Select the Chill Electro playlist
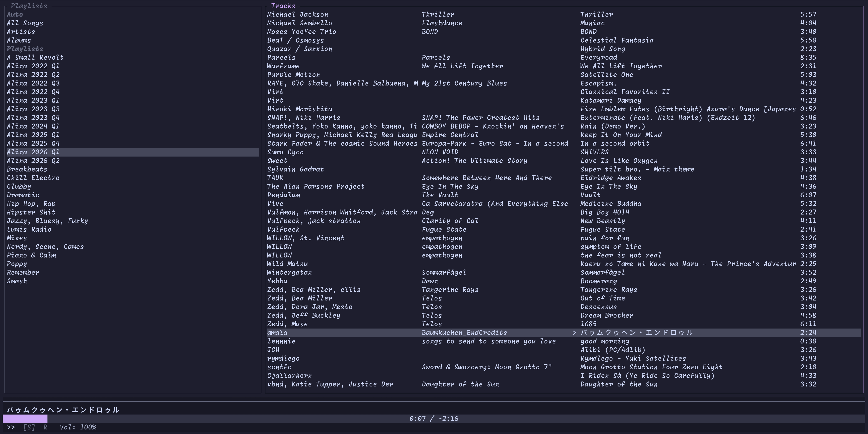The height and width of the screenshot is (434, 868). click(x=33, y=178)
